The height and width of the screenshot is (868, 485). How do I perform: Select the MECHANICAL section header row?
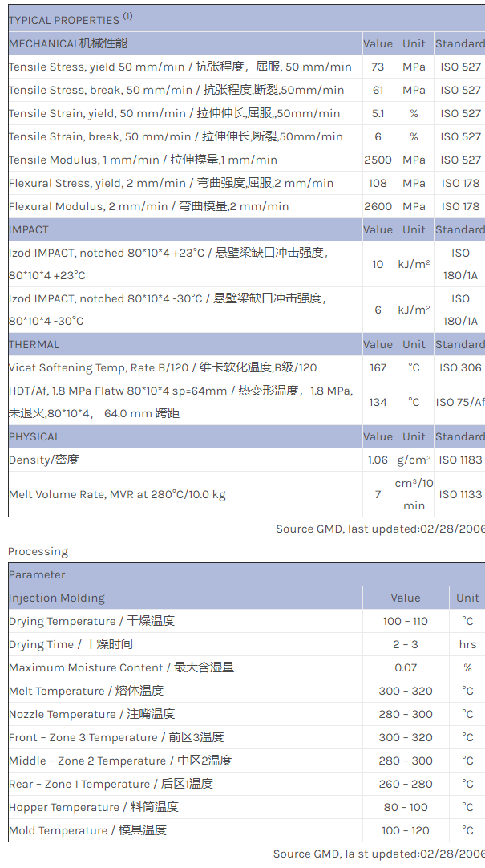coord(68,43)
